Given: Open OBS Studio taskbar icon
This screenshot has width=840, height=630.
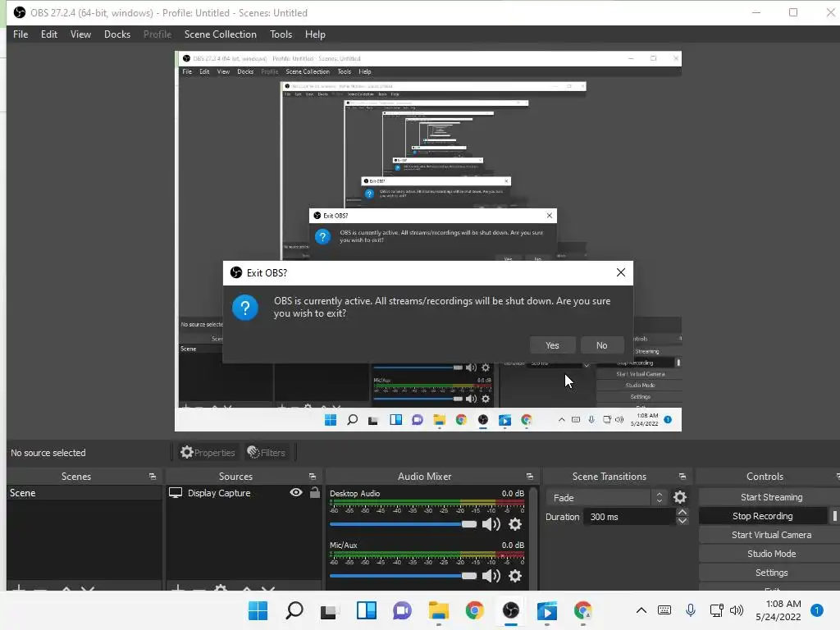Looking at the screenshot, I should pyautogui.click(x=510, y=610).
